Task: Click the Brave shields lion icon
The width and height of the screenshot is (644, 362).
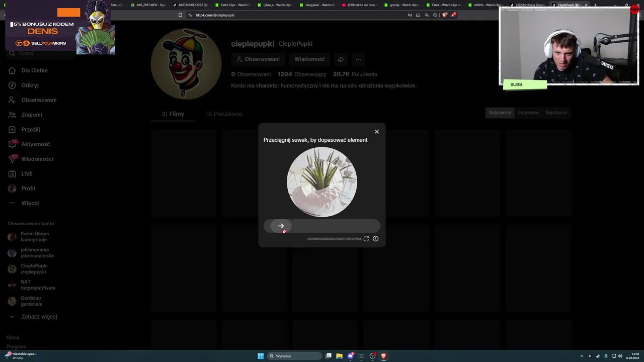Action: [444, 15]
